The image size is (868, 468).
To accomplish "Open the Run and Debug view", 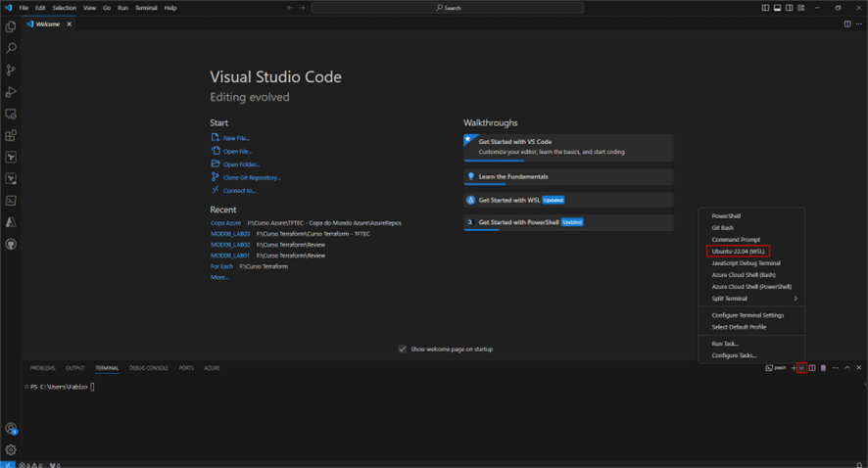I will 11,92.
